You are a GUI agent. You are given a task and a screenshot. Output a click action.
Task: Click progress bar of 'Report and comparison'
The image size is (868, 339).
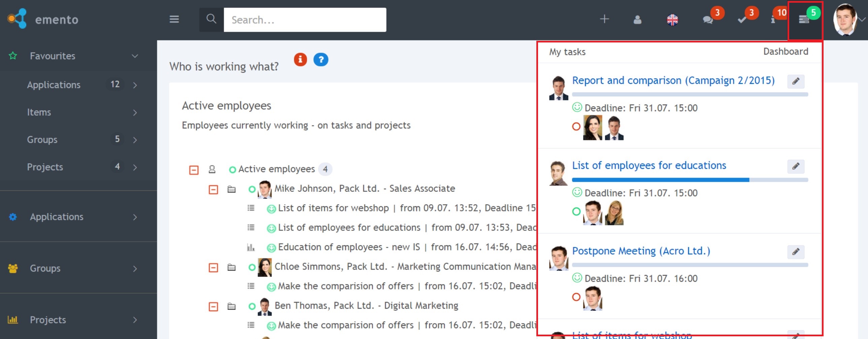click(690, 94)
